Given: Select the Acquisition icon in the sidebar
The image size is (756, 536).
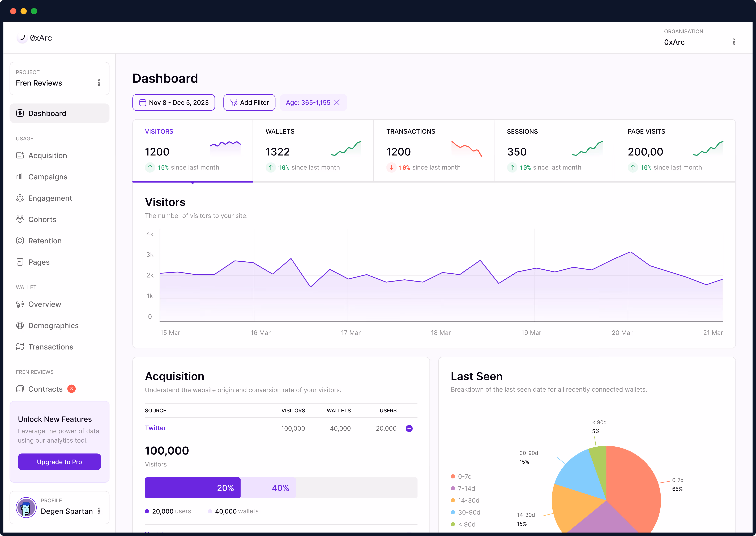Looking at the screenshot, I should tap(20, 155).
